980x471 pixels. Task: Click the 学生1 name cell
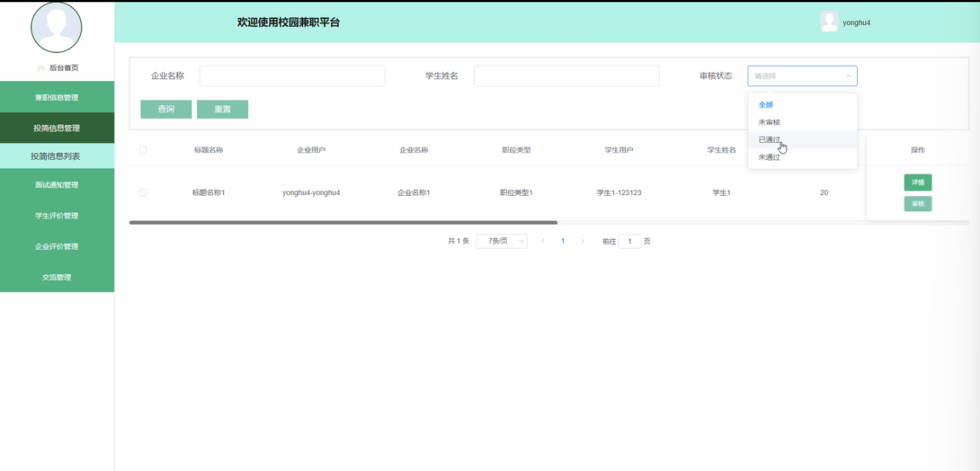pos(721,193)
